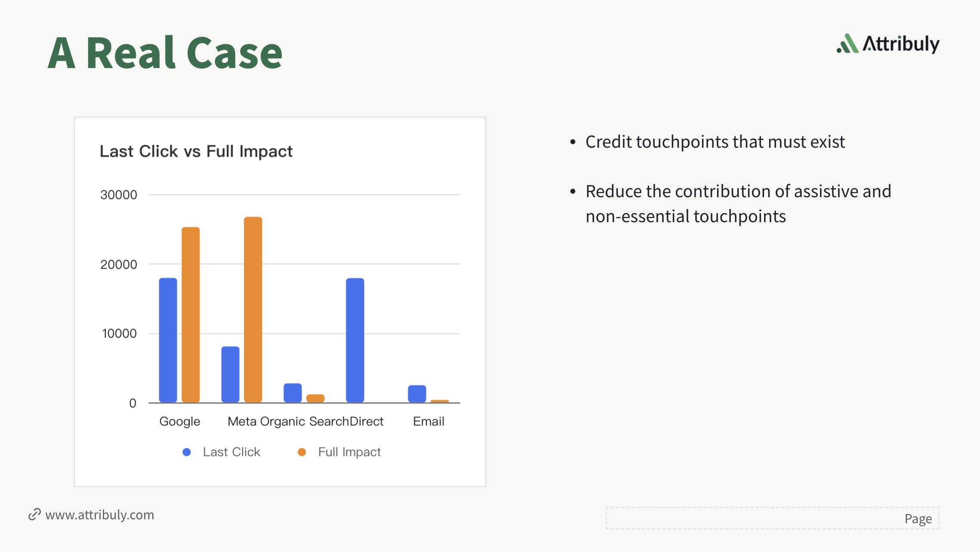Click the blue Email Last Click bar
980x552 pixels.
(417, 394)
